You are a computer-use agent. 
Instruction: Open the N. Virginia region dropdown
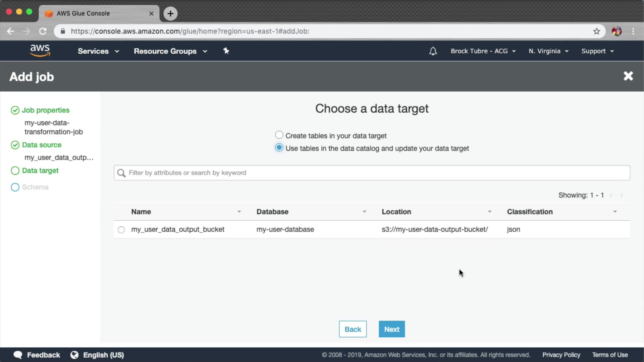coord(548,51)
